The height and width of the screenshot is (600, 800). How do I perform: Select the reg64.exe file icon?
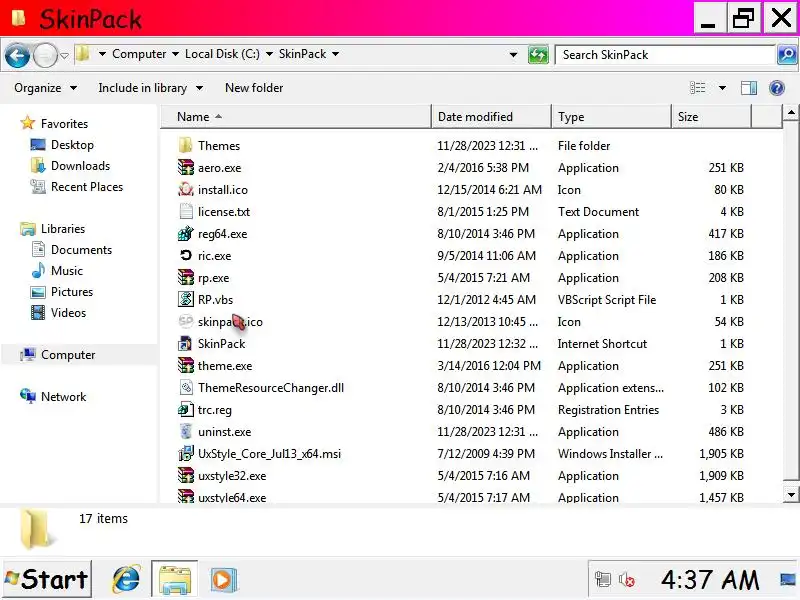(x=186, y=233)
